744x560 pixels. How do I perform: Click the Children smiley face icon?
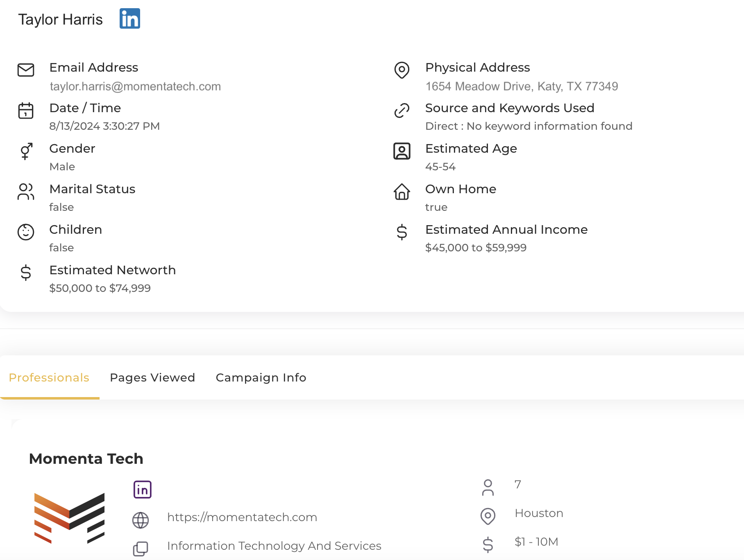[x=26, y=232]
